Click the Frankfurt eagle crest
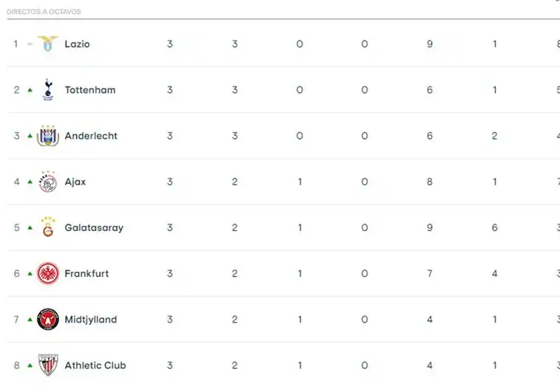The image size is (560, 392). [48, 273]
